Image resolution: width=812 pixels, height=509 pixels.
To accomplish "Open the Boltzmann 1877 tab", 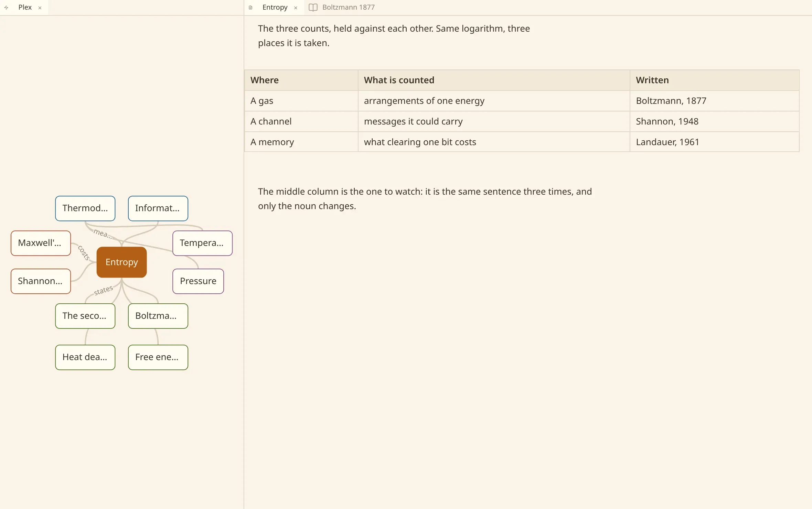I will [342, 8].
